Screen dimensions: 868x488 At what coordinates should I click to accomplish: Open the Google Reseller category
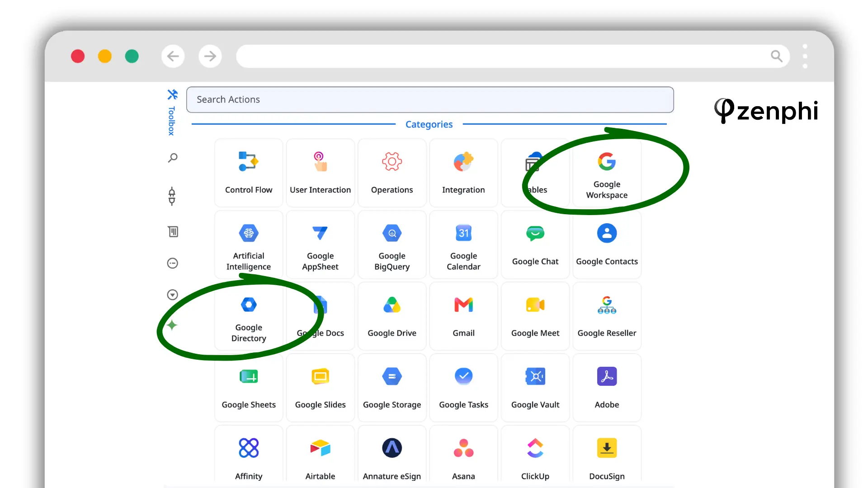pos(607,316)
